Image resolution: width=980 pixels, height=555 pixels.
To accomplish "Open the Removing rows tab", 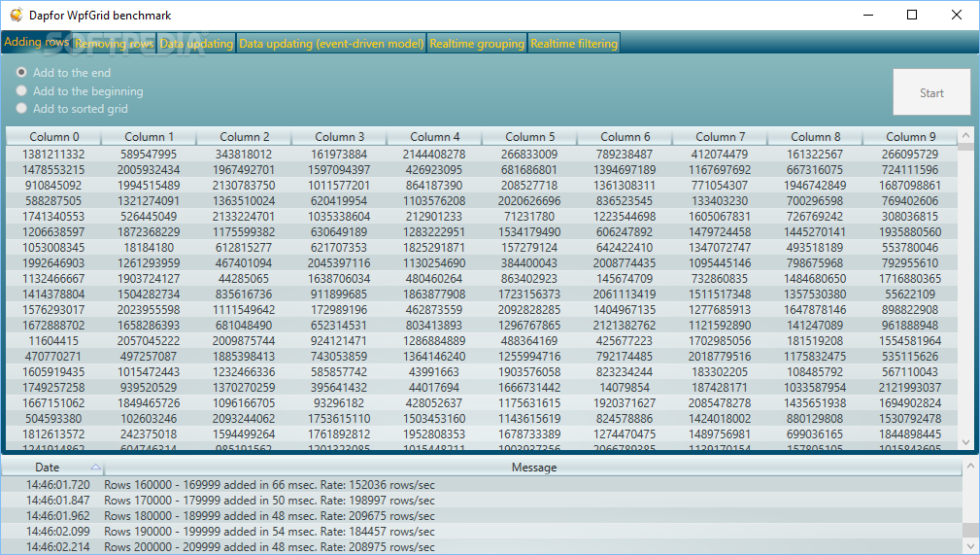I will (x=115, y=43).
